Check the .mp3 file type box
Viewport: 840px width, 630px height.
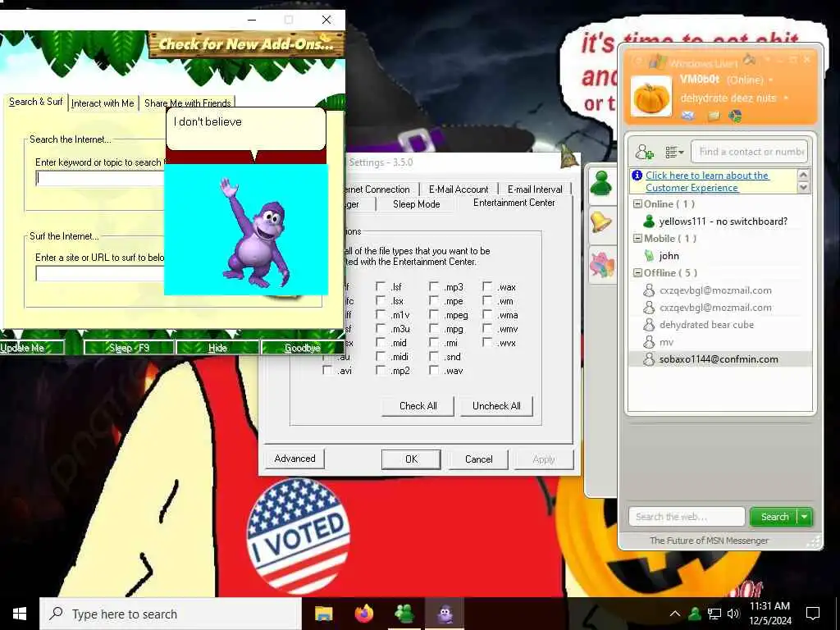[434, 286]
